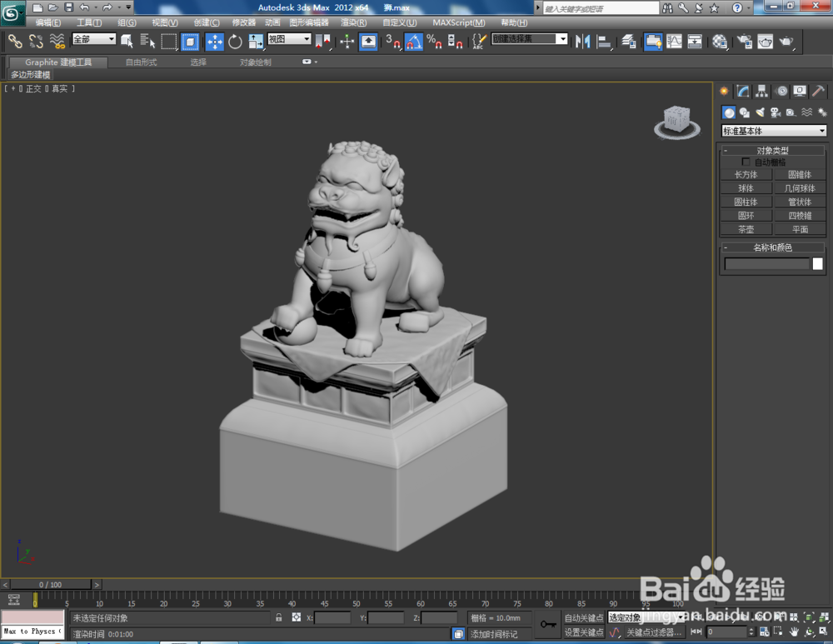The image size is (833, 644).
Task: Activate the Select and Move tool
Action: [215, 41]
